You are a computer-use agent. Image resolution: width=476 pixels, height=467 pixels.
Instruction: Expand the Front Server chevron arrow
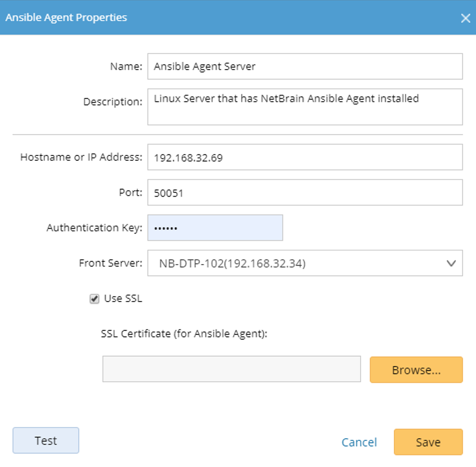click(452, 263)
